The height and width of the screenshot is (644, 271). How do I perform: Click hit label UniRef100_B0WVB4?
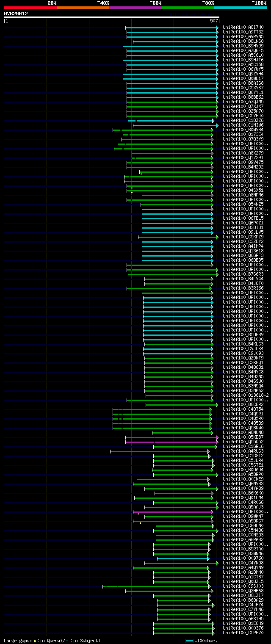[x=243, y=130]
